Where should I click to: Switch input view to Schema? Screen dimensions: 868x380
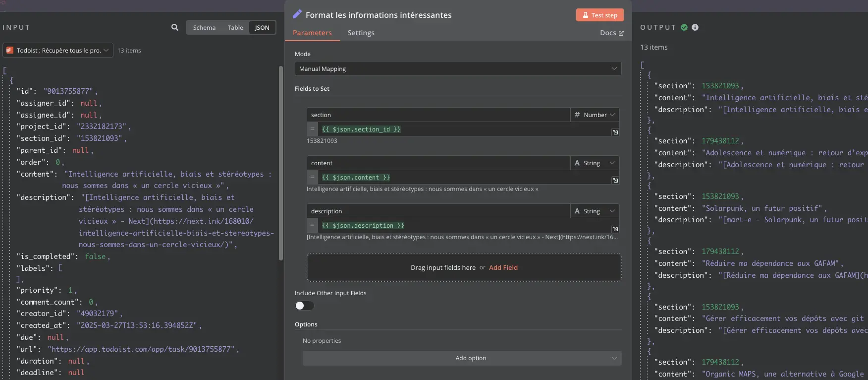pyautogui.click(x=204, y=27)
